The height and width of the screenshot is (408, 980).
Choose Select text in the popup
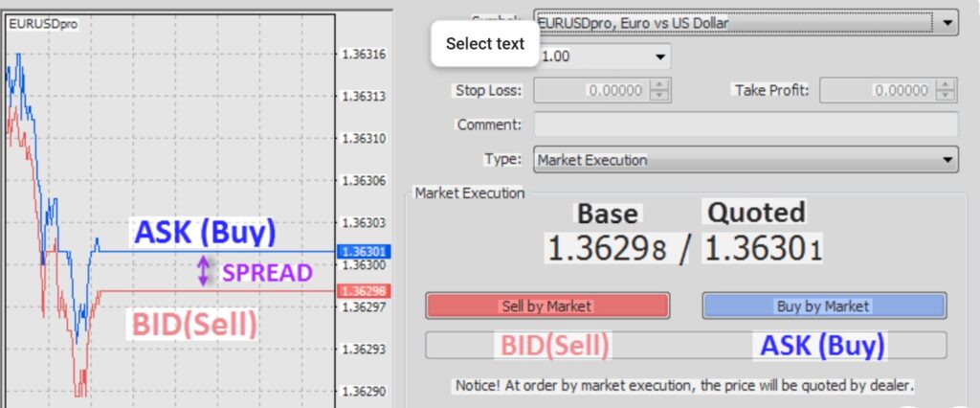pos(485,44)
